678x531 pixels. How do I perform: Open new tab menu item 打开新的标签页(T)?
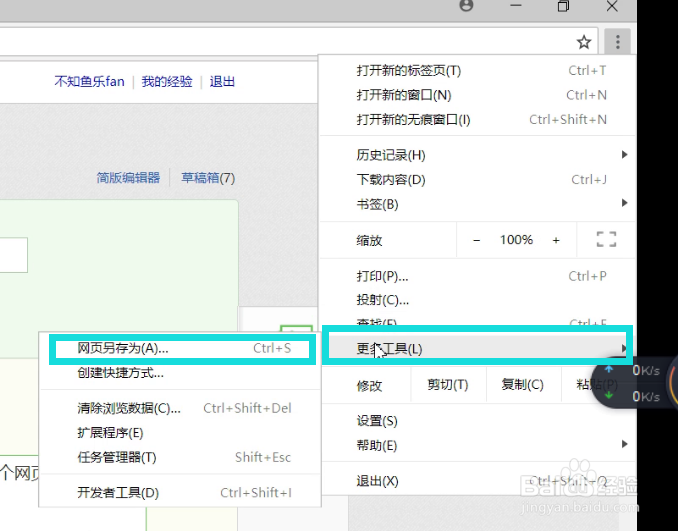click(477, 70)
